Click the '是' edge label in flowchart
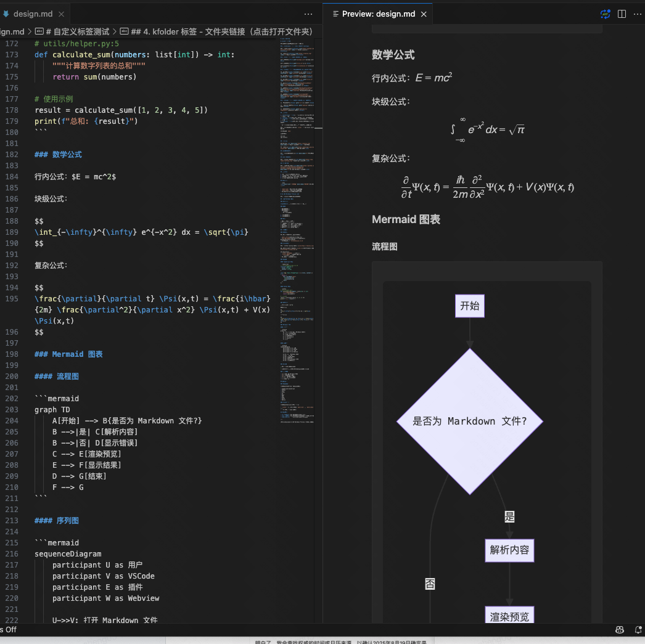This screenshot has width=645, height=644. pos(510,516)
